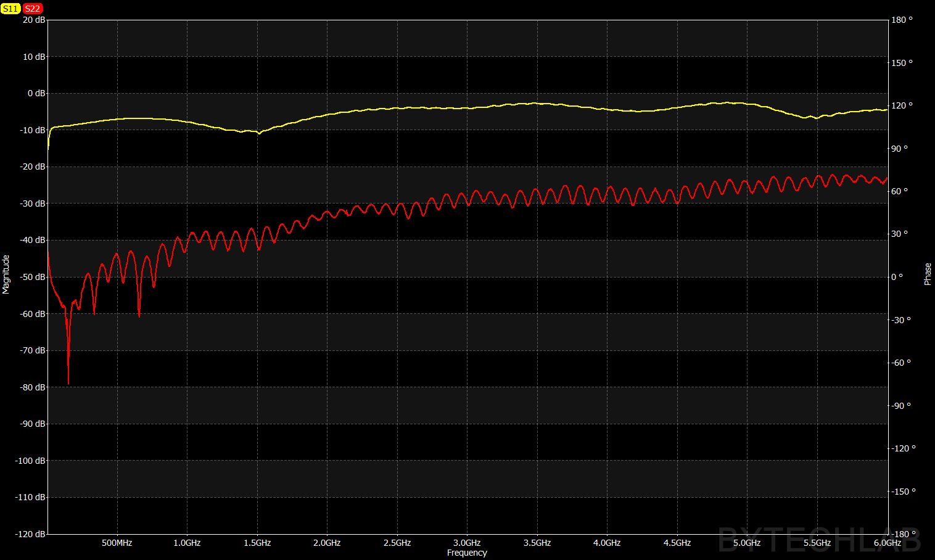Screen dimensions: 935x560
Task: Click the -90 dB magnitude tick label
Action: [31, 424]
